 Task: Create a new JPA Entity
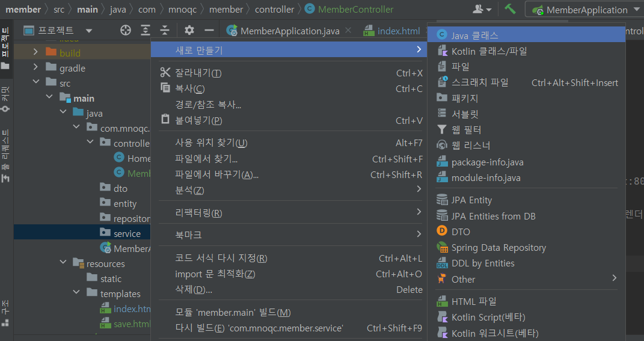pos(527,200)
